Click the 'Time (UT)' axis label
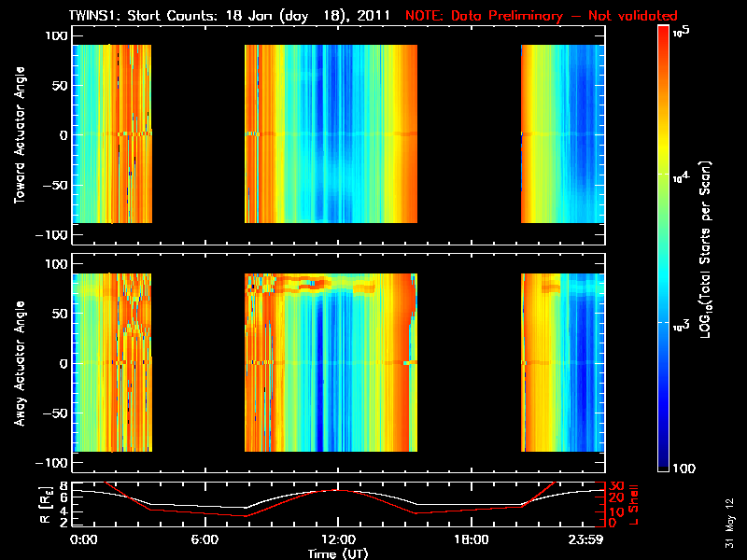747x560 pixels. point(338,553)
